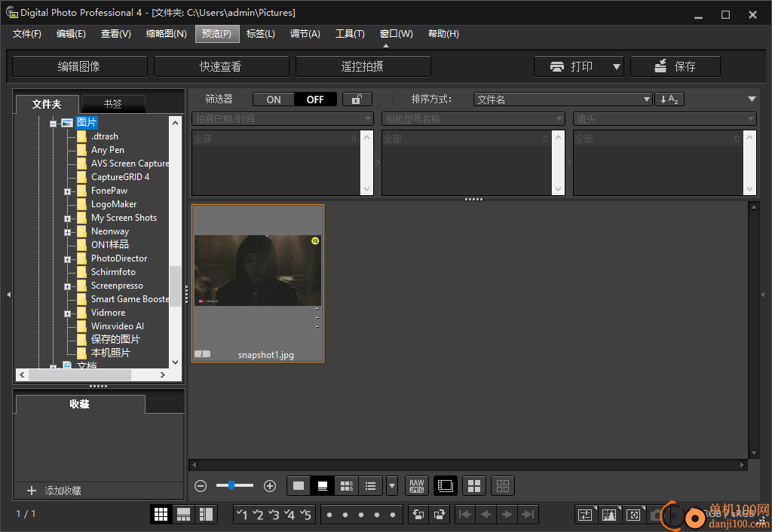Turn the filter ON
The width and height of the screenshot is (772, 532).
tap(274, 99)
